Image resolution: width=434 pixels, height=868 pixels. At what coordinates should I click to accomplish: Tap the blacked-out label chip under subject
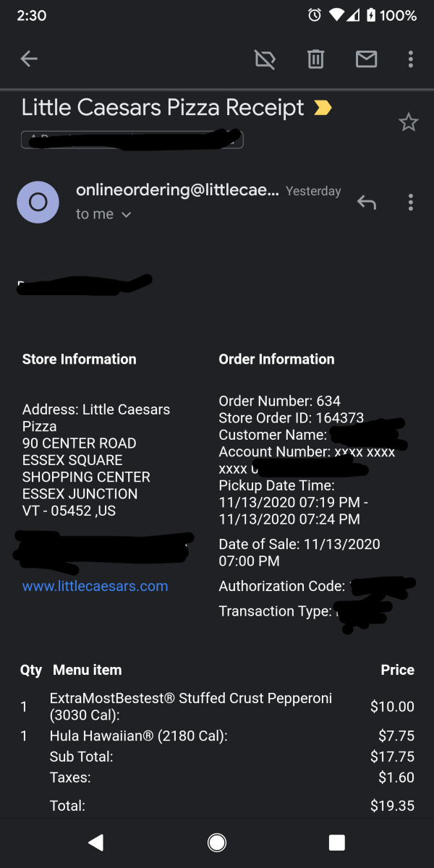tap(132, 139)
